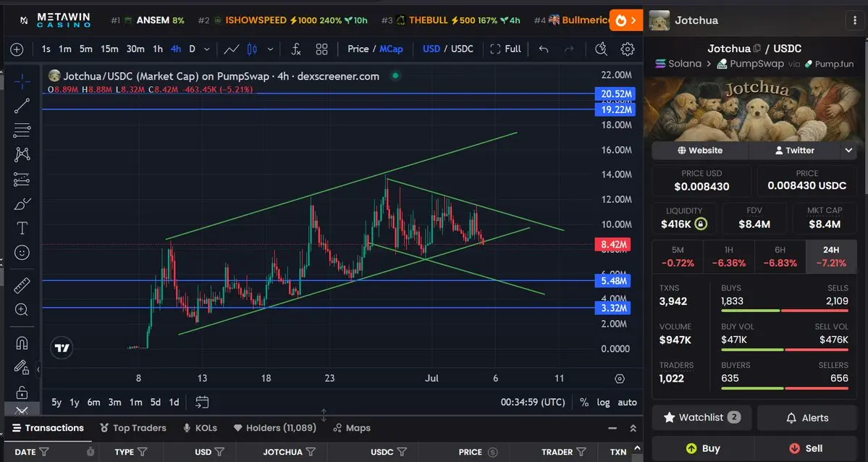Select the 1h timeframe

[158, 49]
